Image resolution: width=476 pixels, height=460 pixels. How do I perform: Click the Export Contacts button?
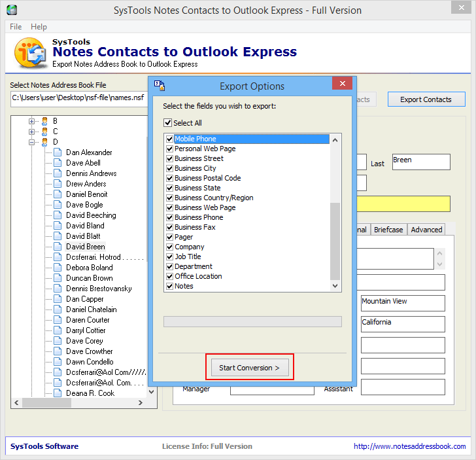click(x=426, y=99)
